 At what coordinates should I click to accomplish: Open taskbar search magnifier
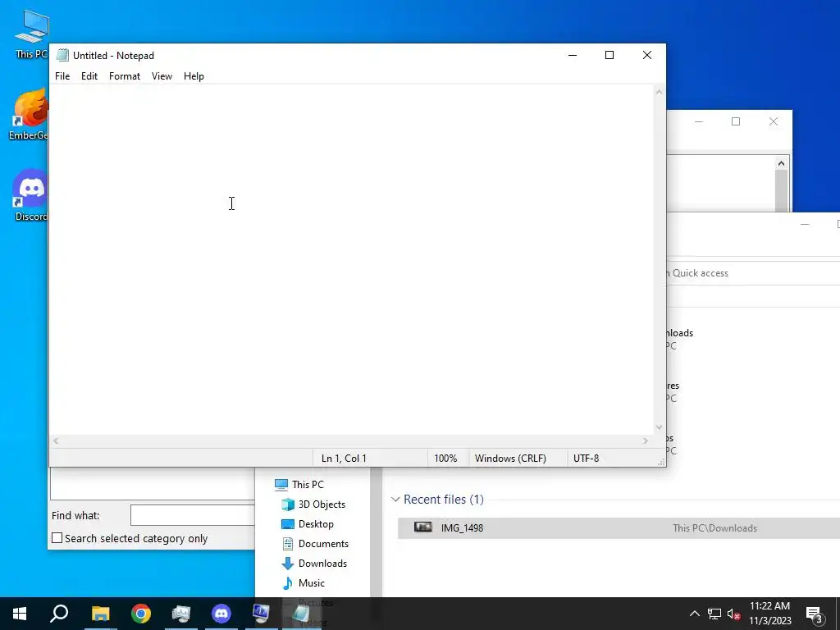(59, 614)
